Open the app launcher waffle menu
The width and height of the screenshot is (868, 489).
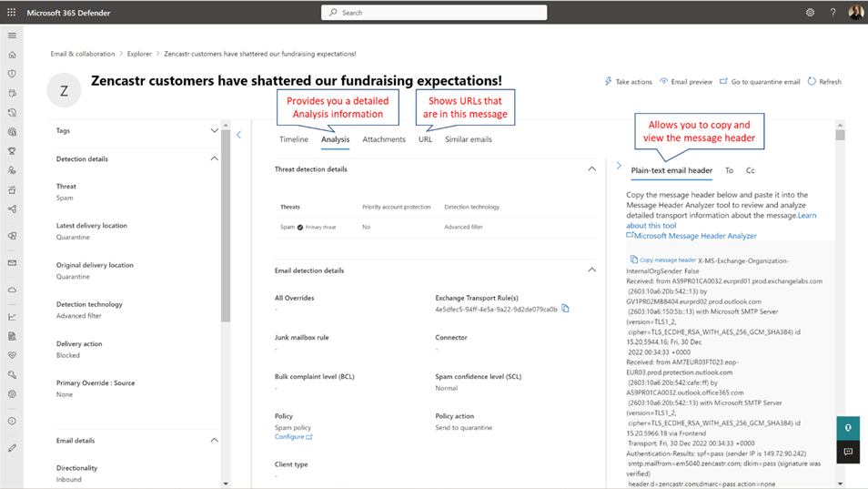coord(11,12)
